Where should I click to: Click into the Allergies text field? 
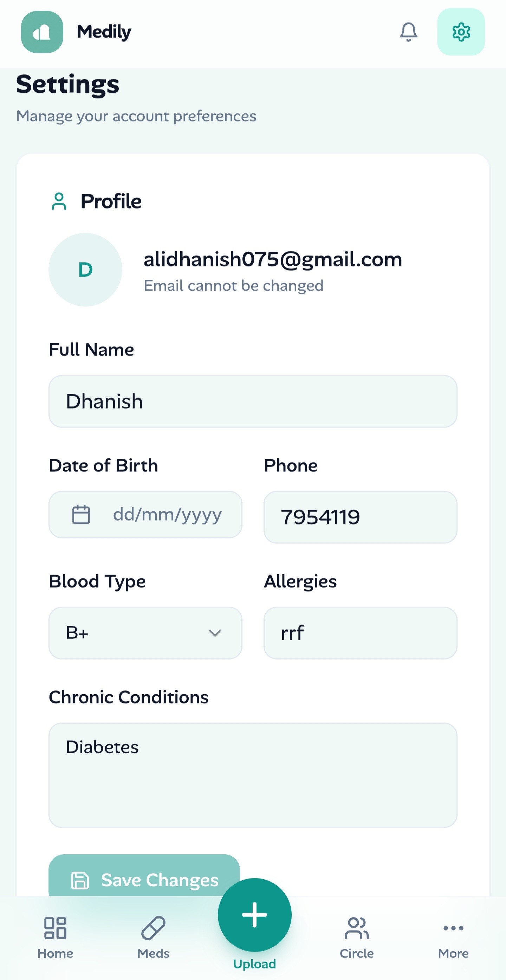point(360,633)
